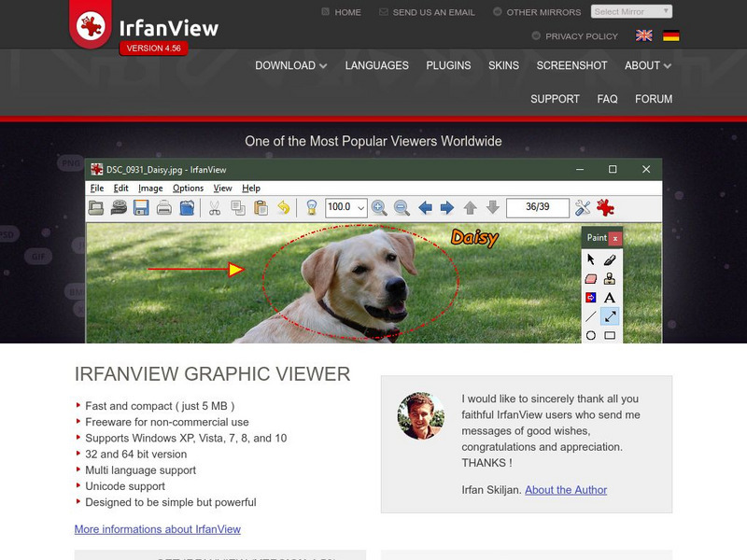Screen dimensions: 747x560
Task: Go to the FAQ page
Action: [608, 99]
